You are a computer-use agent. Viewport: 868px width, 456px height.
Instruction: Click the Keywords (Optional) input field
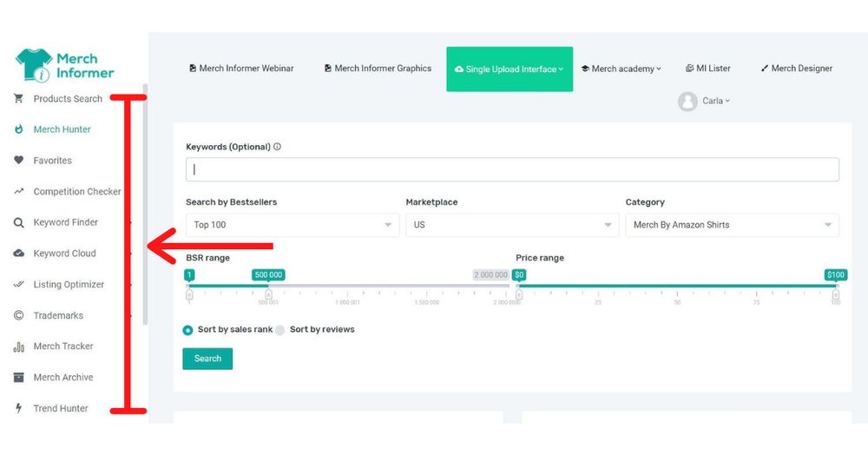point(512,169)
